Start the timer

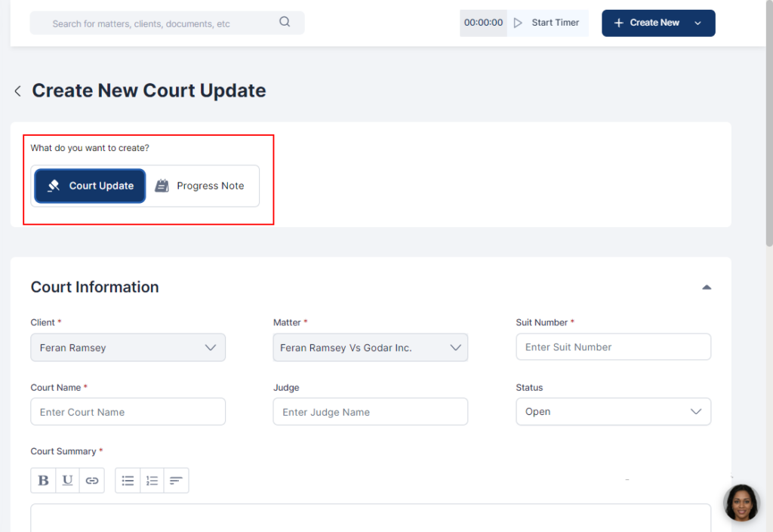coord(547,23)
